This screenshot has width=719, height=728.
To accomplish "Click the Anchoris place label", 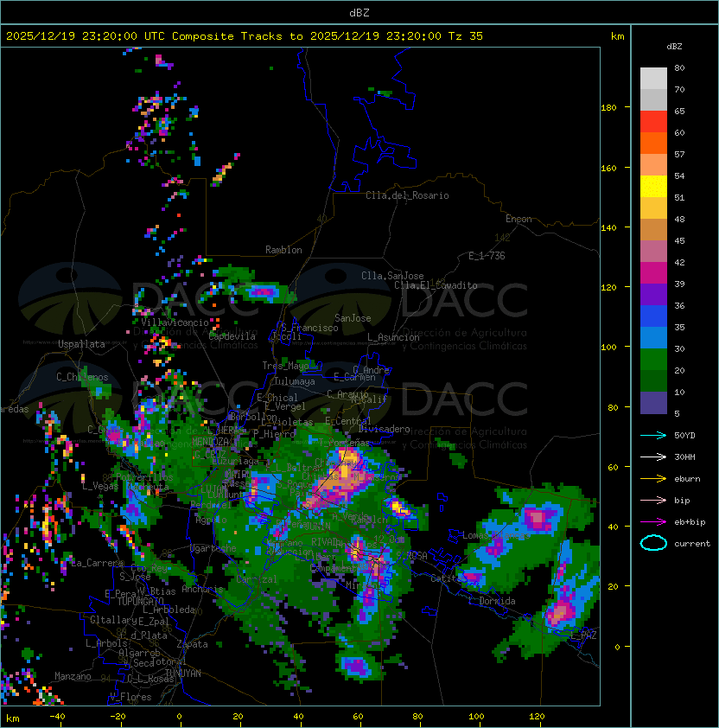I will click(x=202, y=589).
